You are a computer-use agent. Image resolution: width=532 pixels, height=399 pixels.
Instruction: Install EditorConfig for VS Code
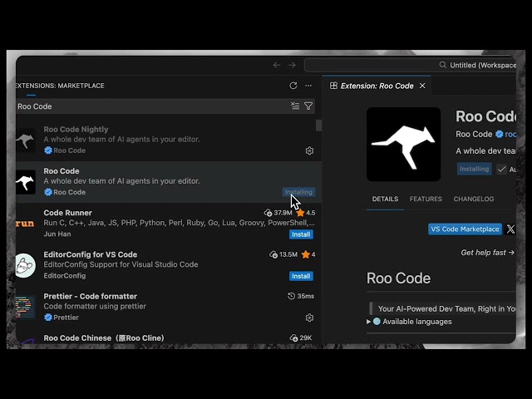[x=301, y=276]
